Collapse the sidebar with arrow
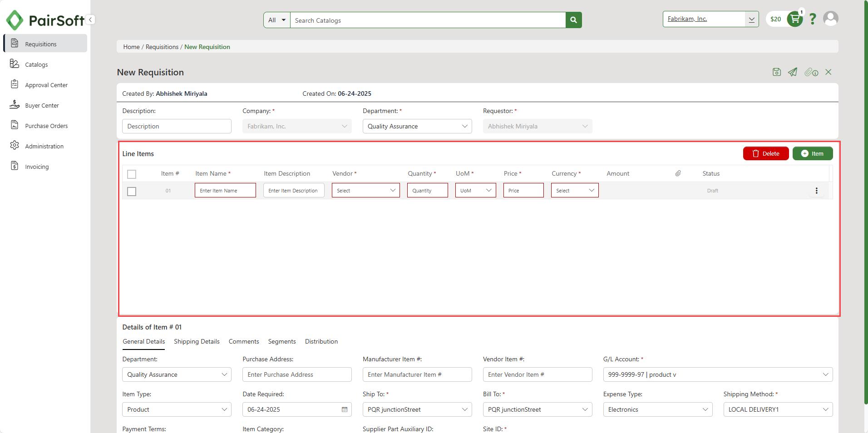The height and width of the screenshot is (433, 868). (x=91, y=20)
